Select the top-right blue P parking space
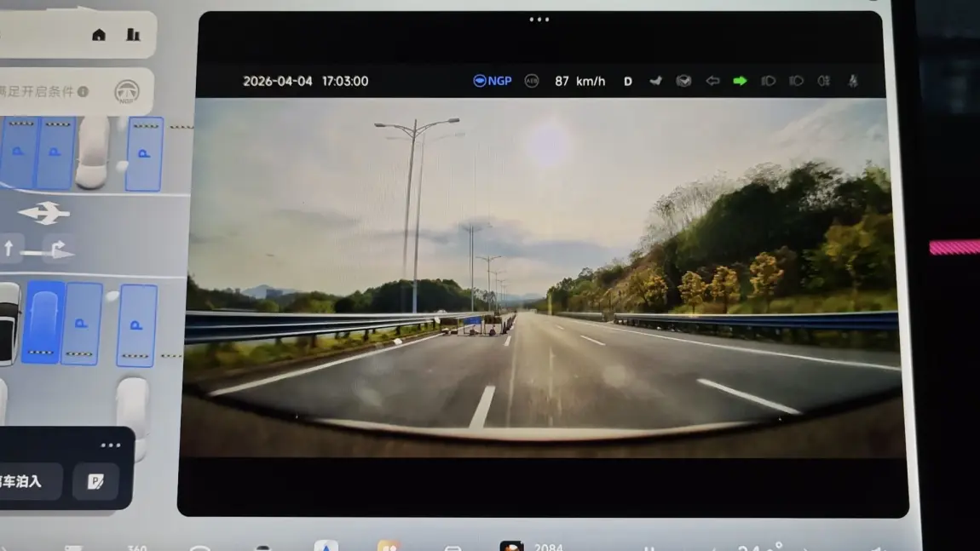The width and height of the screenshot is (980, 551). pos(144,154)
